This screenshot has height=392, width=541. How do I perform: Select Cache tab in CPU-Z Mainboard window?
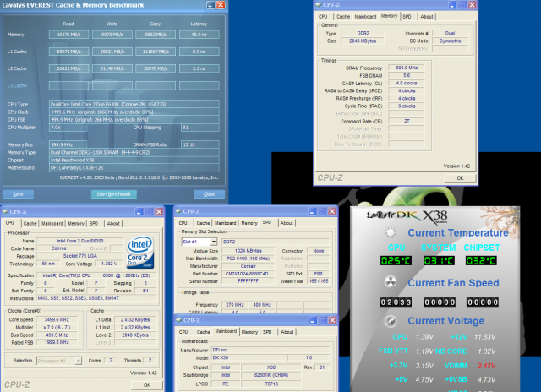pyautogui.click(x=203, y=332)
